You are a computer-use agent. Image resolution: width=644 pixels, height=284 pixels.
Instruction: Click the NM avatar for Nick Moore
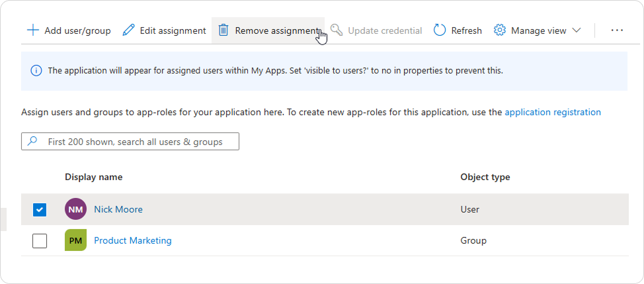point(75,209)
